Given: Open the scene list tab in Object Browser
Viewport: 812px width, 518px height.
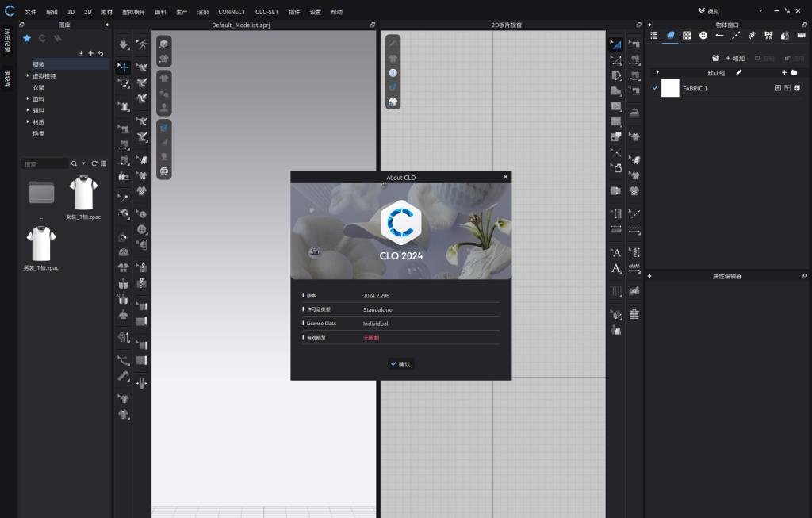Looking at the screenshot, I should [x=654, y=35].
